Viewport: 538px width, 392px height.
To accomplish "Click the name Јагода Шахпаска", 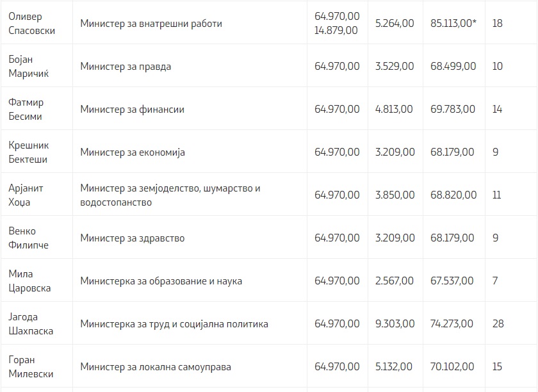I will 31,323.
